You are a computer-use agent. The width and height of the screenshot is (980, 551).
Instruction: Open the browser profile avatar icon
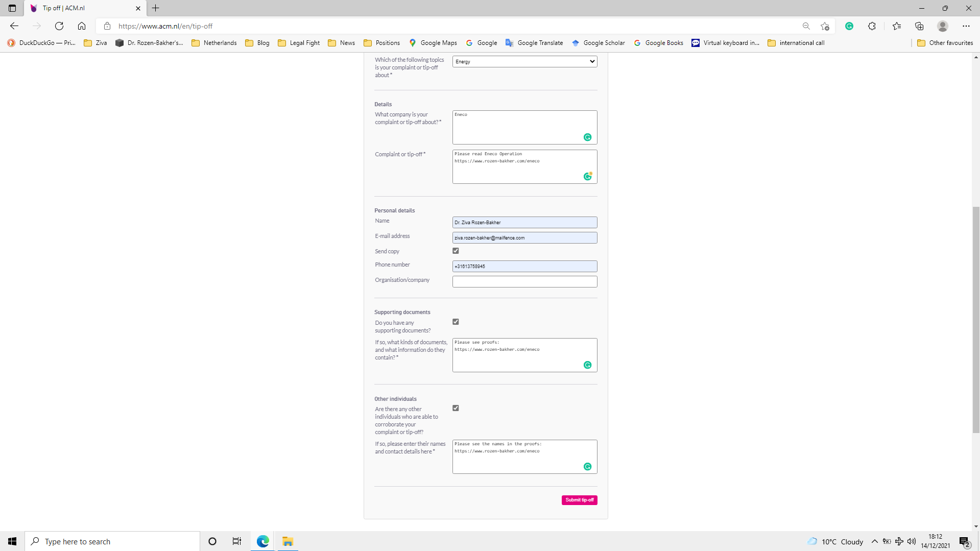(942, 26)
